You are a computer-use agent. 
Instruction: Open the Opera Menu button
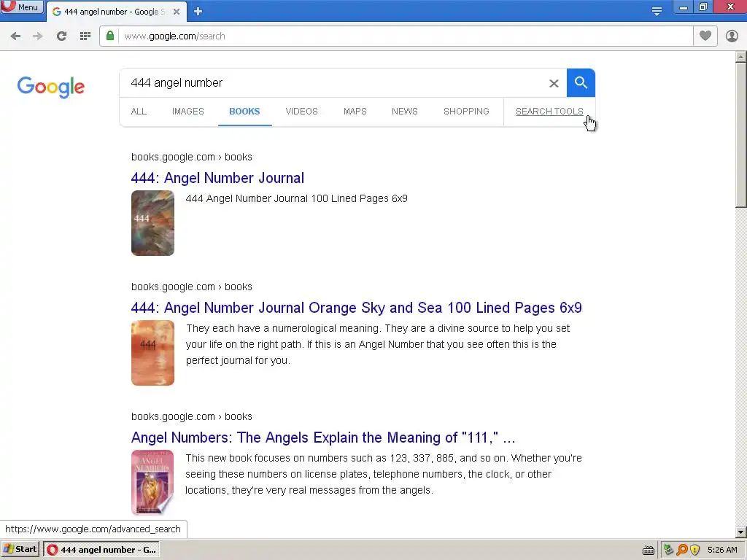click(x=21, y=7)
